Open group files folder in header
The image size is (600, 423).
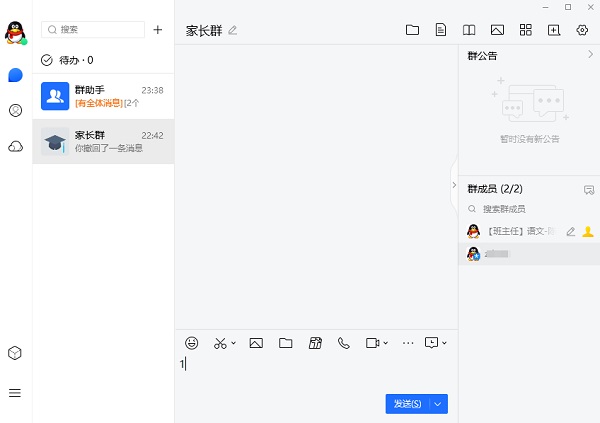click(412, 30)
